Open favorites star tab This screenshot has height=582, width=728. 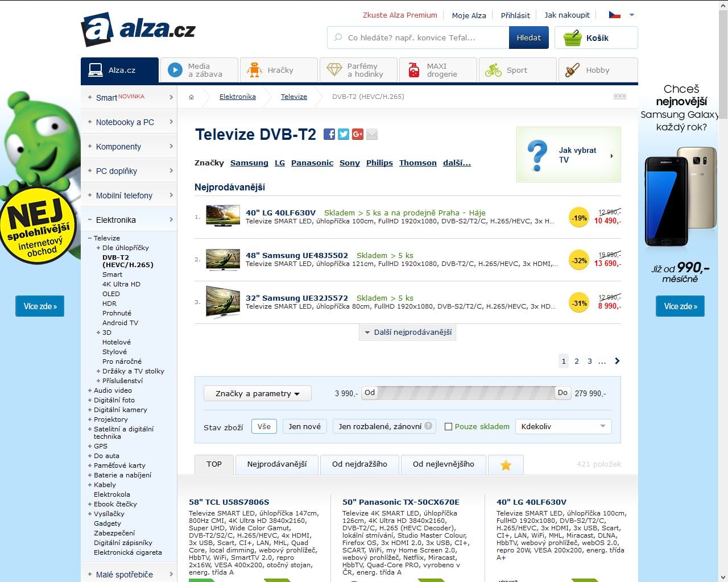(506, 465)
